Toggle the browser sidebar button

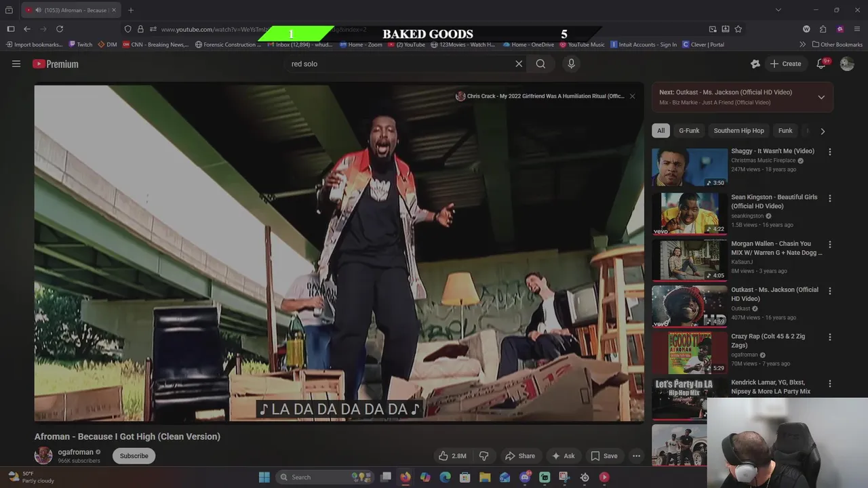pyautogui.click(x=10, y=29)
